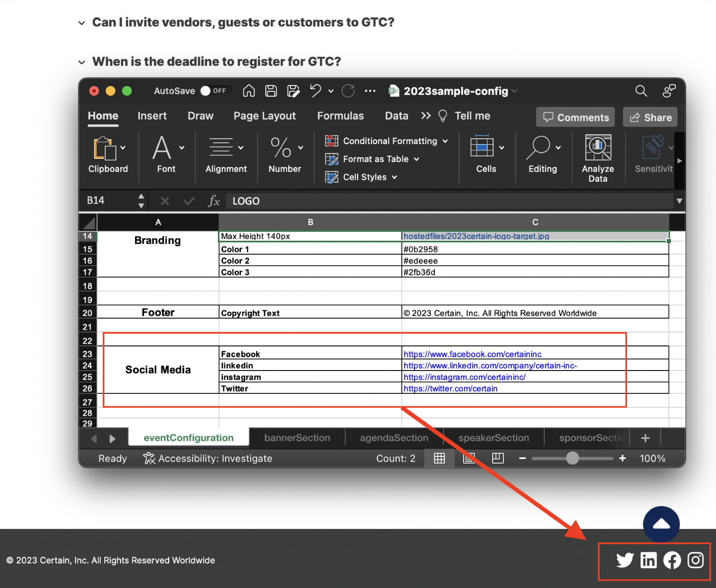Screen dimensions: 716x588
Task: Click the Twitter icon in footer
Action: point(625,560)
